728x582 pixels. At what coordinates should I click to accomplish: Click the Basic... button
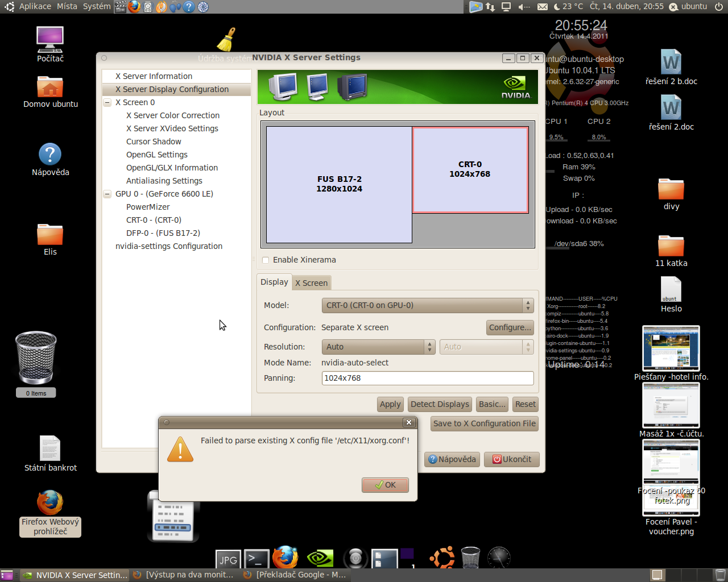tap(492, 404)
